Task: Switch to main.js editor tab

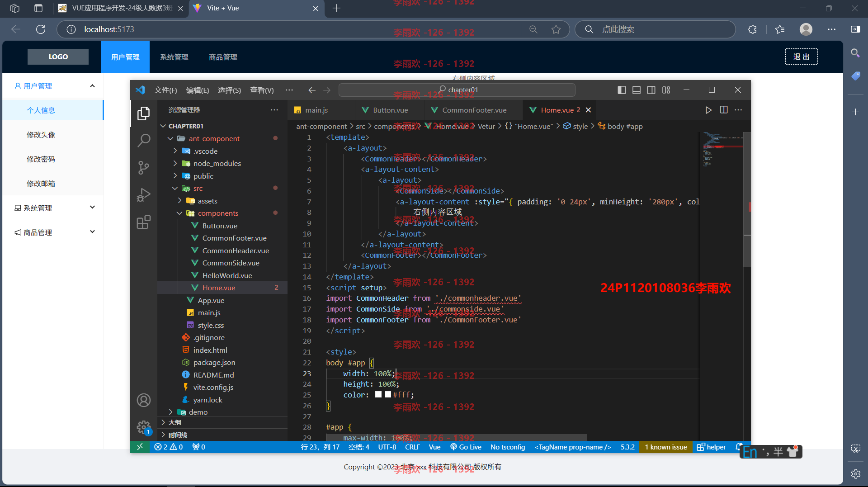Action: pos(316,110)
